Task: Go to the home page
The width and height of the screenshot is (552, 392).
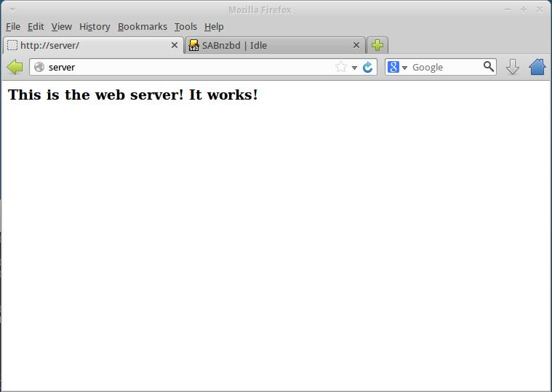Action: (x=537, y=67)
